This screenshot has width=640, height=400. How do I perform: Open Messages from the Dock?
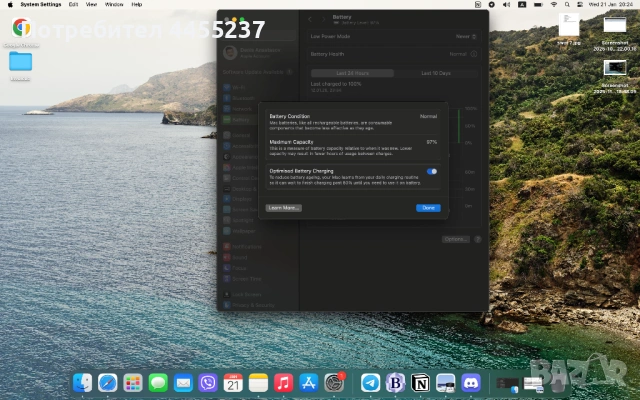click(158, 383)
